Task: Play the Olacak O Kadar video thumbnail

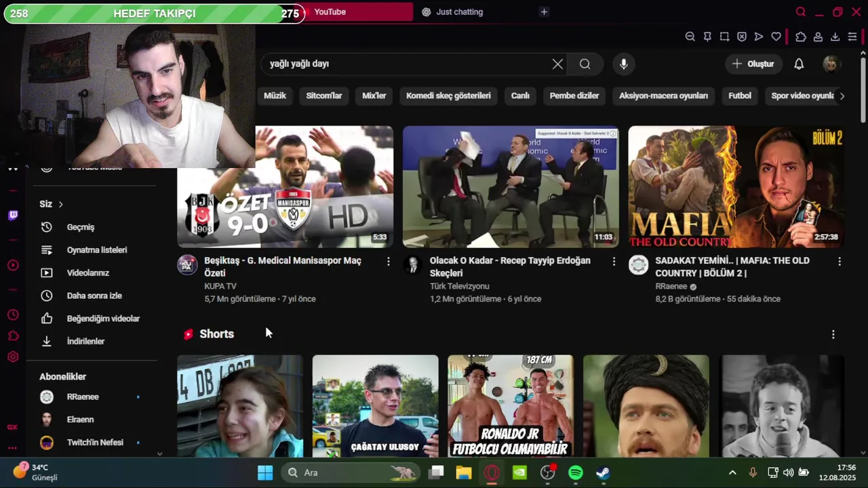Action: [x=511, y=186]
